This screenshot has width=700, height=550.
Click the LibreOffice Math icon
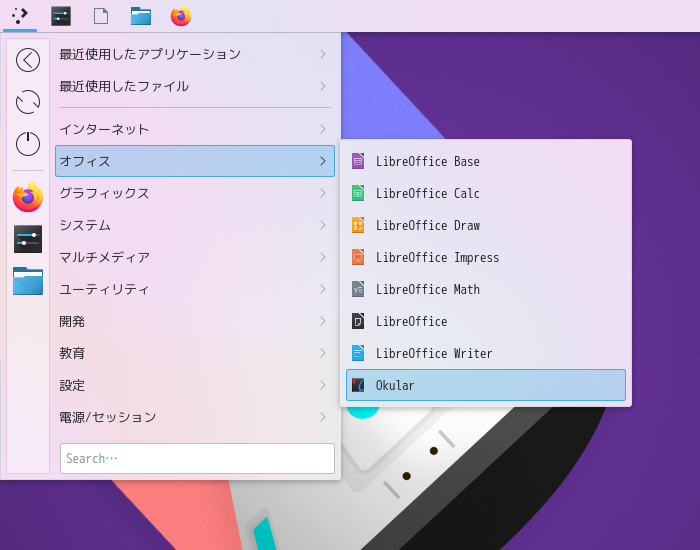(358, 289)
